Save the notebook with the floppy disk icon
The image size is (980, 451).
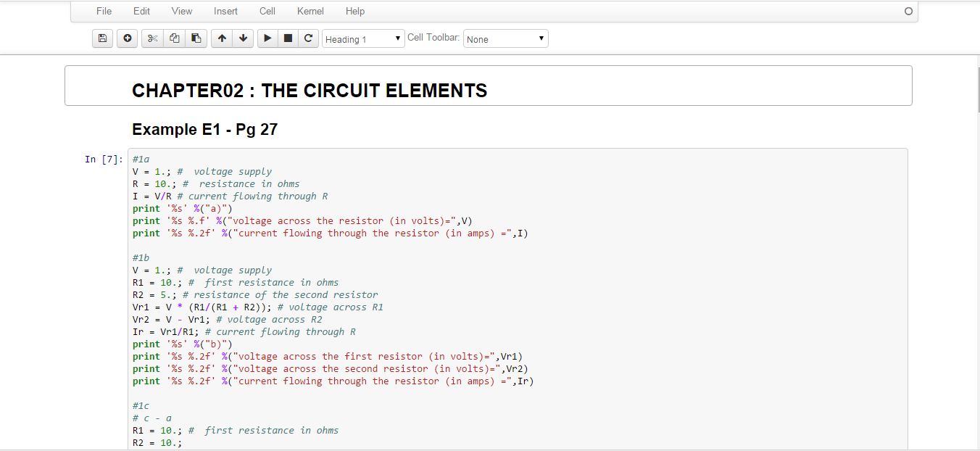click(x=103, y=38)
